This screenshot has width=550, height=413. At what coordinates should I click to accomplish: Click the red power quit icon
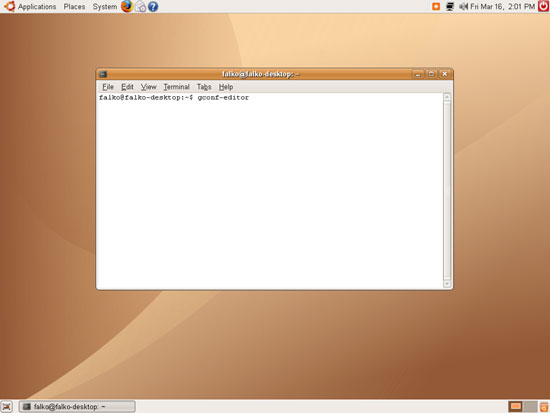543,6
